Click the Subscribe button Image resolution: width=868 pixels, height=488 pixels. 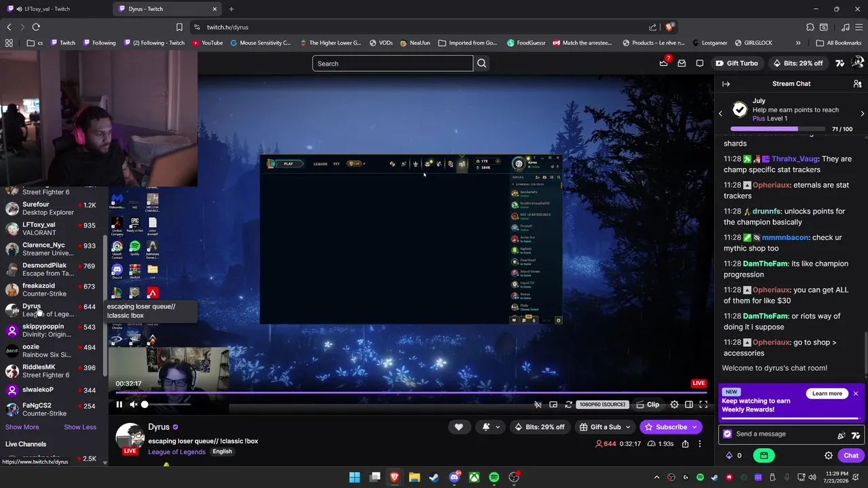(670, 427)
